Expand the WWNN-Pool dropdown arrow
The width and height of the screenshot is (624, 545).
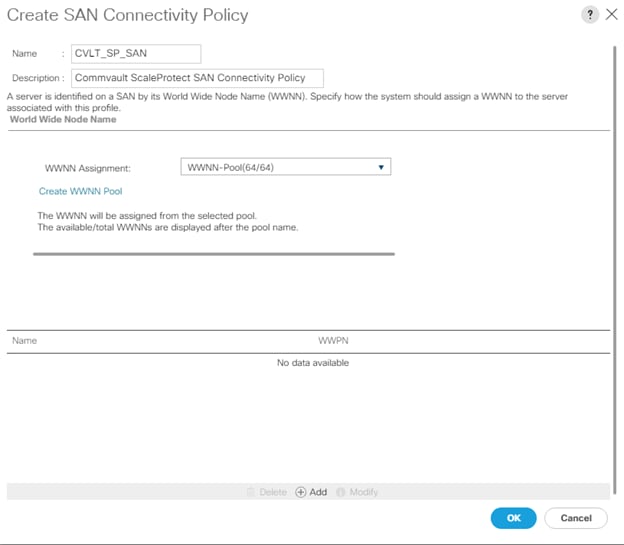tap(381, 167)
